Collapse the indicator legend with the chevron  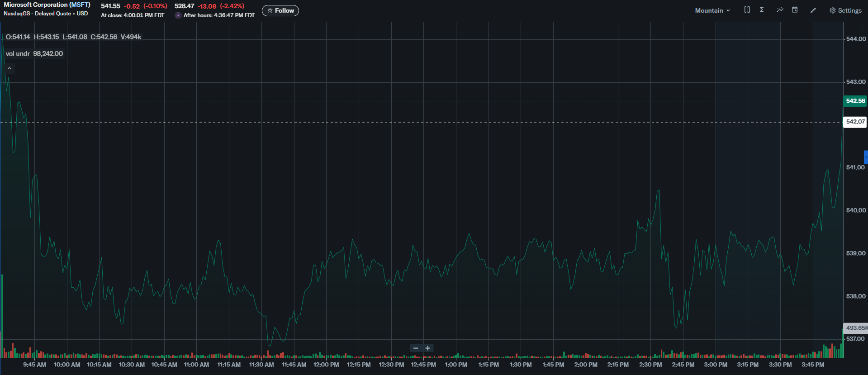click(9, 68)
